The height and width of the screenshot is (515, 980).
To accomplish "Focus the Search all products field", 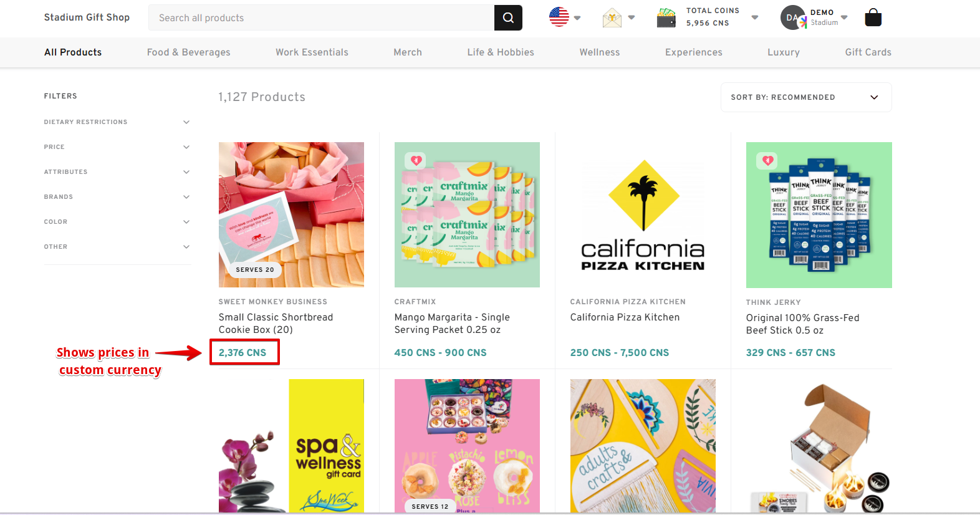I will (321, 18).
